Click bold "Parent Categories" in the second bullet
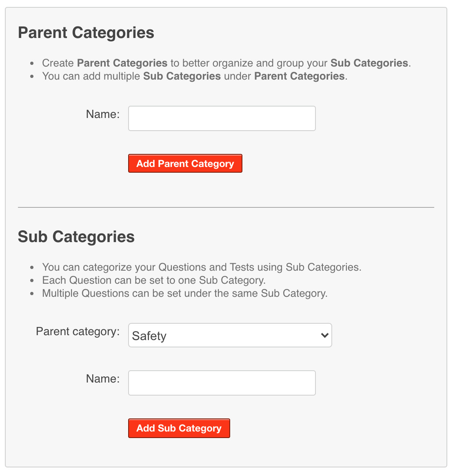The height and width of the screenshot is (476, 453). tap(299, 76)
